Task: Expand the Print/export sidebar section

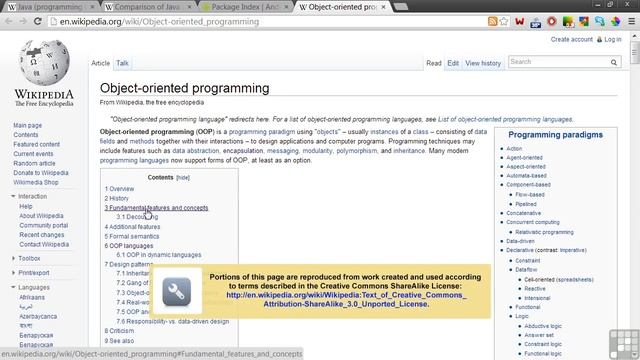Action: (13, 273)
